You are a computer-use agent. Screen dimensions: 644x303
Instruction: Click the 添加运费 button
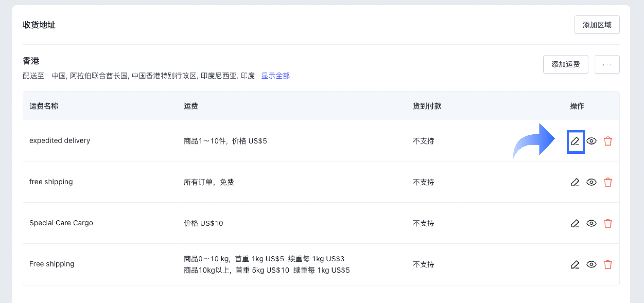point(565,65)
